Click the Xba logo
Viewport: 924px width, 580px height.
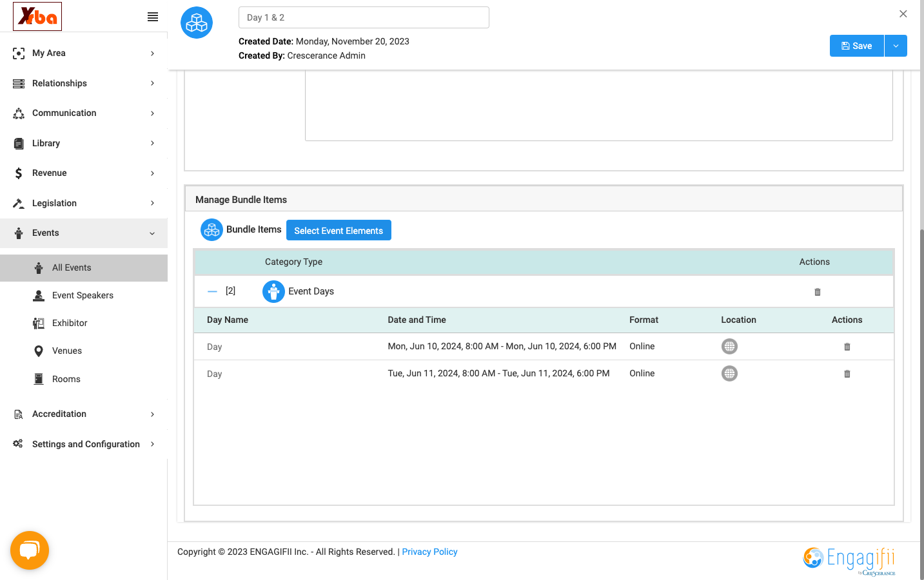coord(37,16)
